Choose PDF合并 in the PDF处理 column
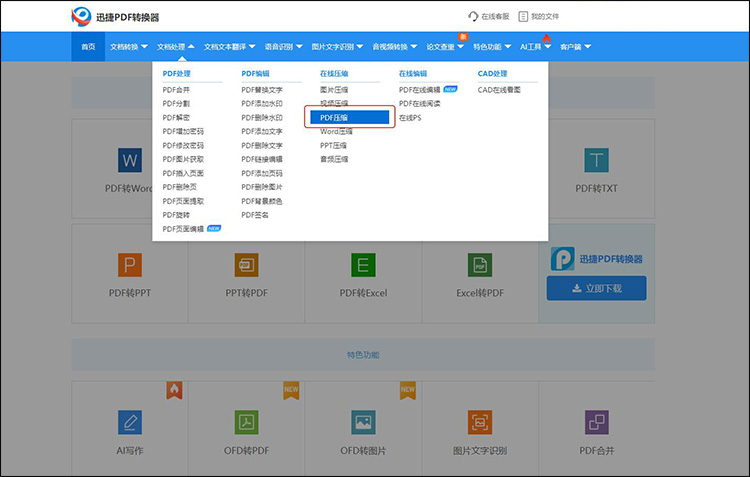The height and width of the screenshot is (477, 750). [x=176, y=89]
